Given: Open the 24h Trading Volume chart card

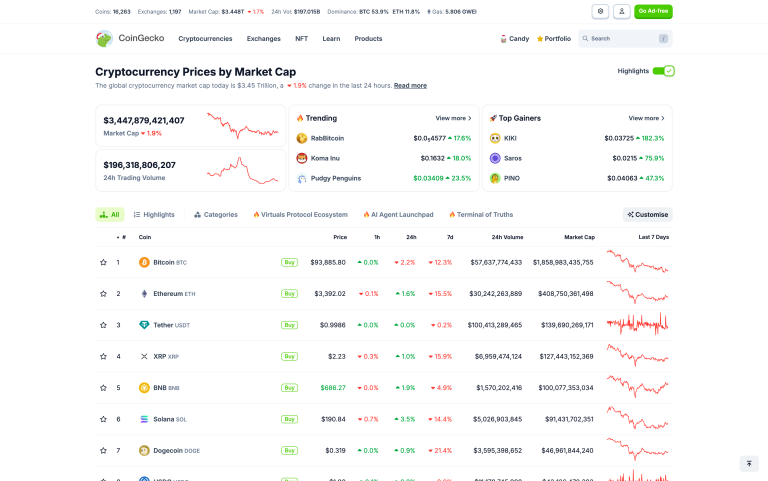Looking at the screenshot, I should click(x=191, y=170).
